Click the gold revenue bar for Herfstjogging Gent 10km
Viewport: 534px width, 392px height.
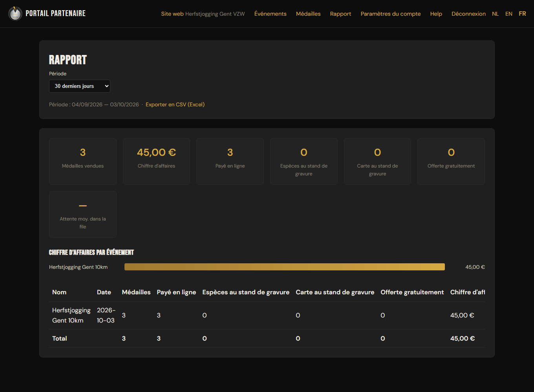tap(285, 267)
